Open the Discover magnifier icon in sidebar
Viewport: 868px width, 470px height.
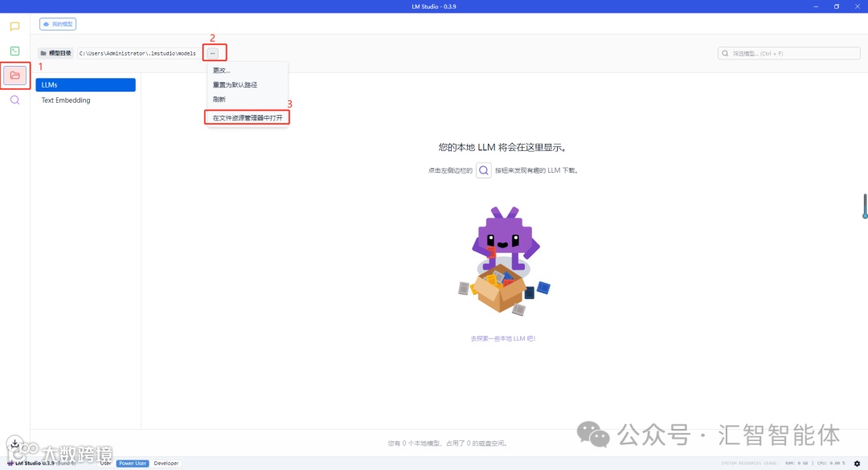click(15, 100)
